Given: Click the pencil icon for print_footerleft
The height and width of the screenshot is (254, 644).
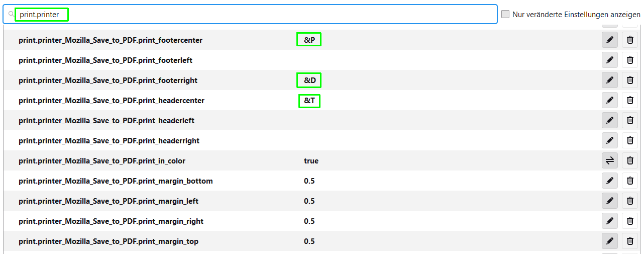Looking at the screenshot, I should [609, 60].
